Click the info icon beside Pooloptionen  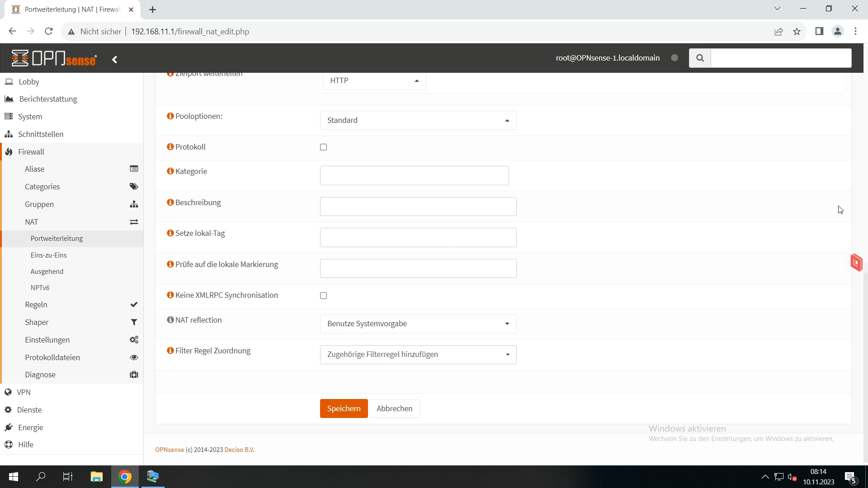click(170, 116)
